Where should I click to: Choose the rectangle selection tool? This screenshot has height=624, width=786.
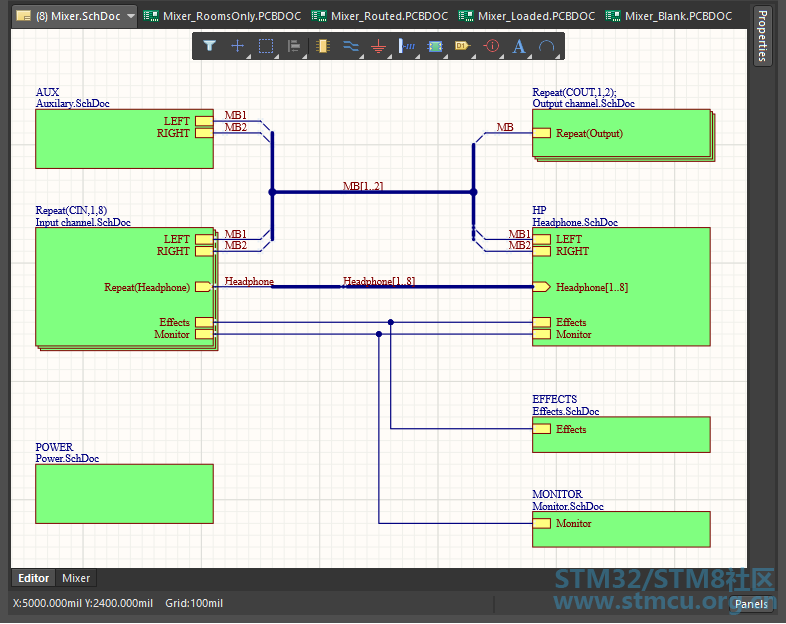click(266, 46)
